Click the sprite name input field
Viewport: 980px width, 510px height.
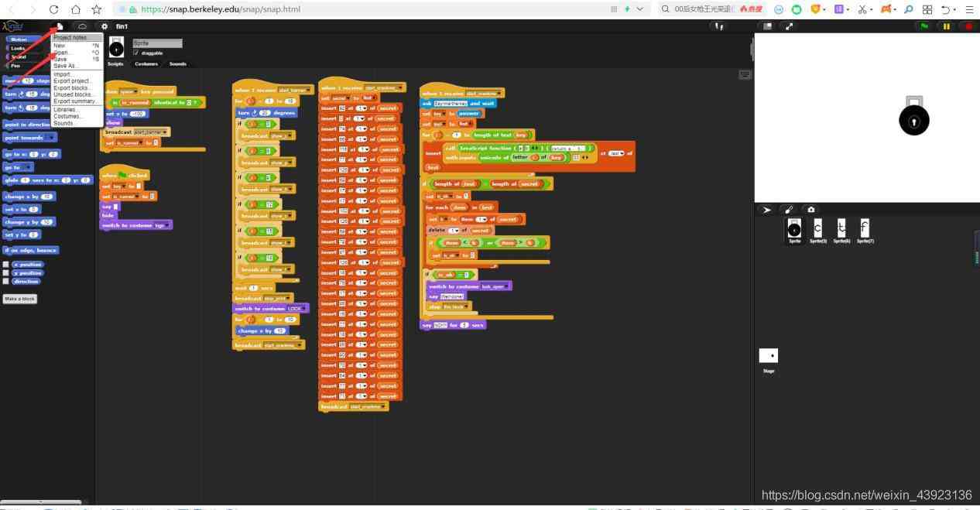pyautogui.click(x=157, y=43)
